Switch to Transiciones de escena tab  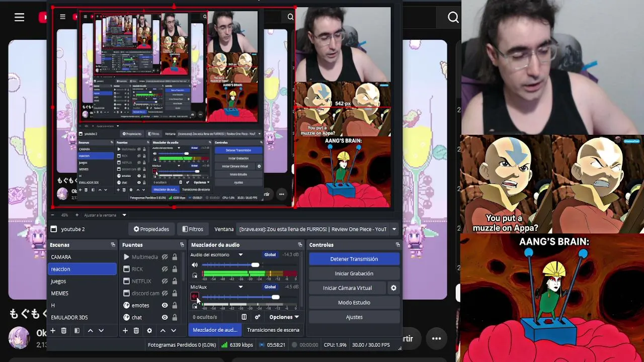tap(273, 330)
